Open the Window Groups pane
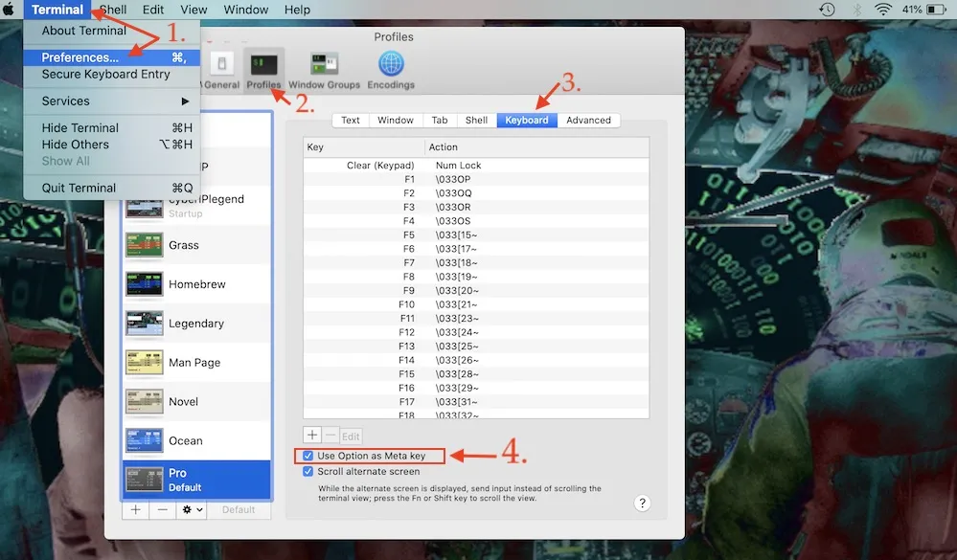957x560 pixels. click(324, 71)
